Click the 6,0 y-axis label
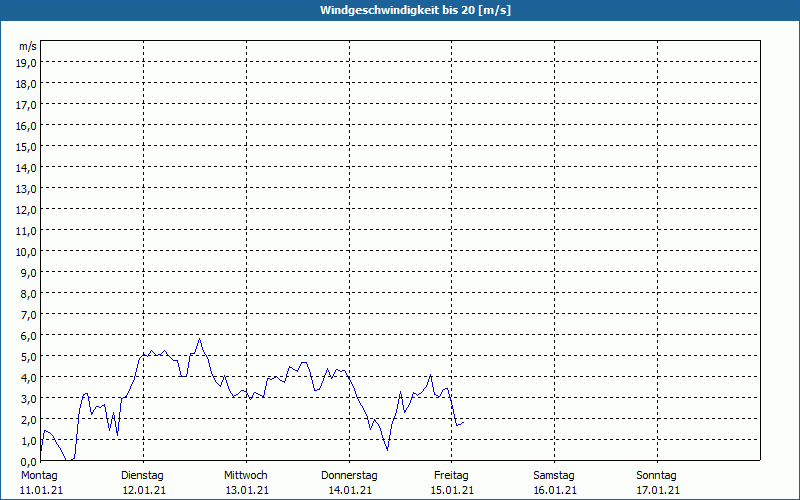Screen dimensions: 800x500 coord(29,336)
